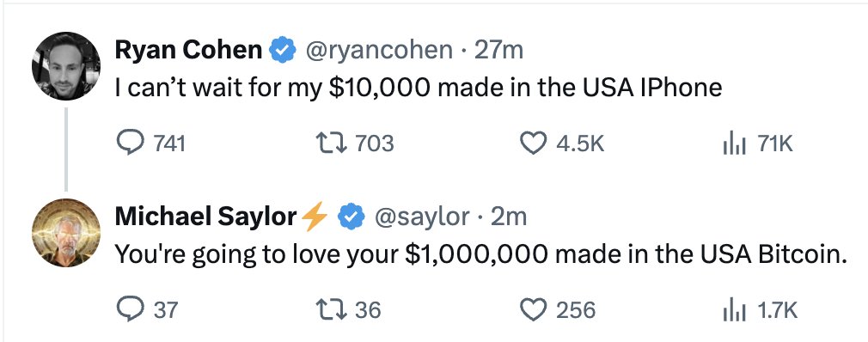The image size is (868, 342).
Task: Open Ryan Cohen display name link
Action: point(188,51)
